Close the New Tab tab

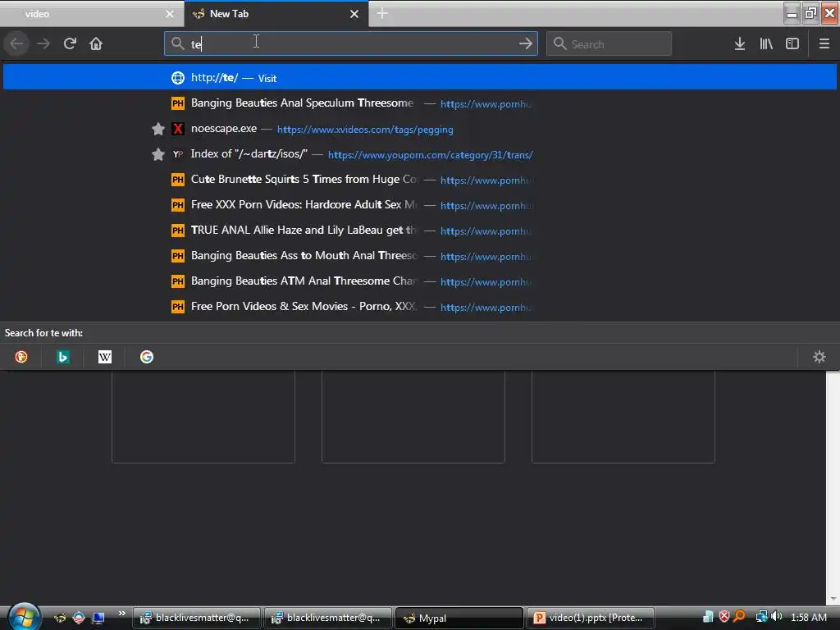(x=354, y=14)
